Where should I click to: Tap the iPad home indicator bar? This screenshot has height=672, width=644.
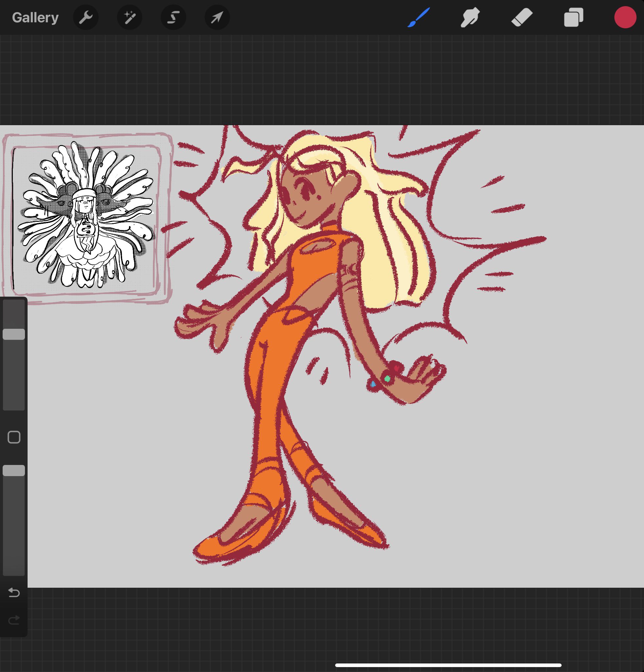448,665
